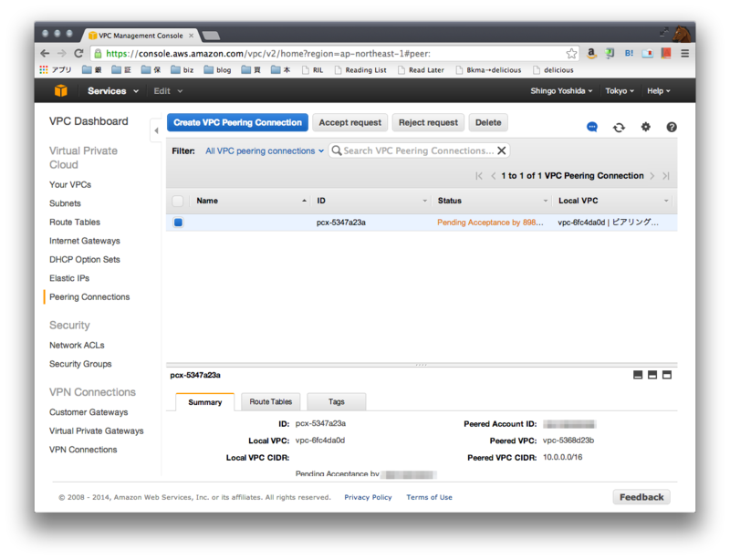Open the All VPC peering connections filter
730x560 pixels.
point(265,150)
